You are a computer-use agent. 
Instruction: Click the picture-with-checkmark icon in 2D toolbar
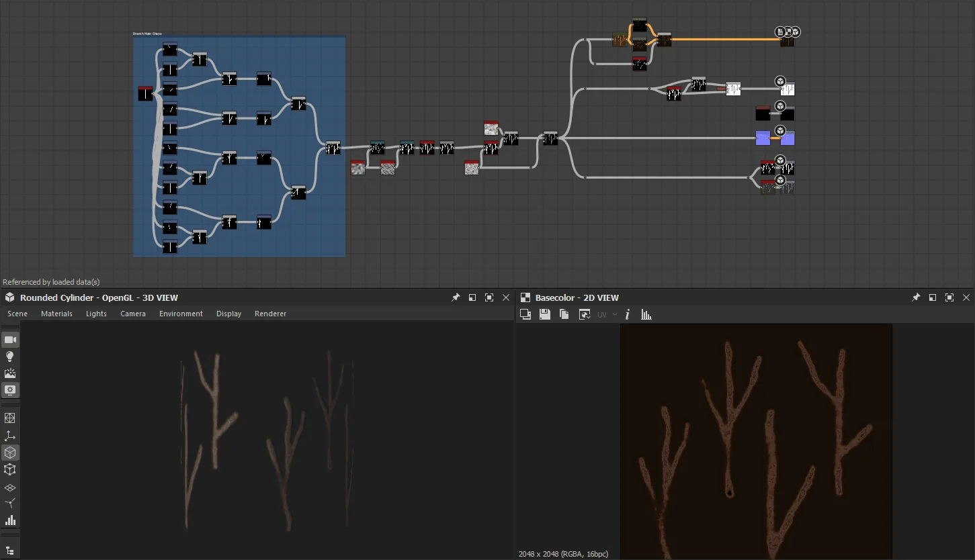tap(585, 314)
